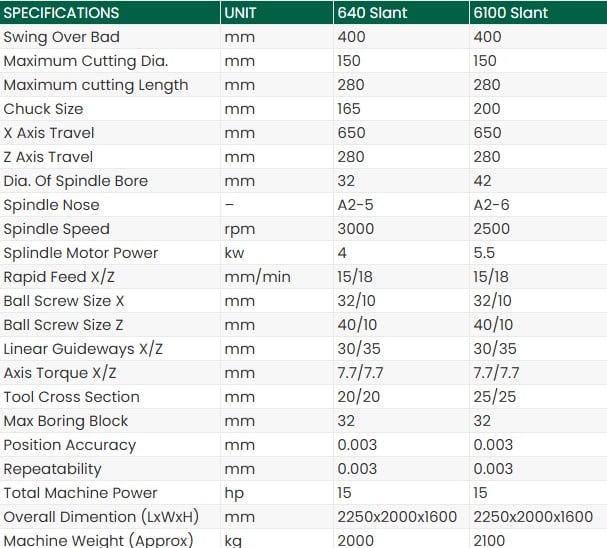Click the 2000 machine weight value
The width and height of the screenshot is (607, 548).
[x=356, y=541]
